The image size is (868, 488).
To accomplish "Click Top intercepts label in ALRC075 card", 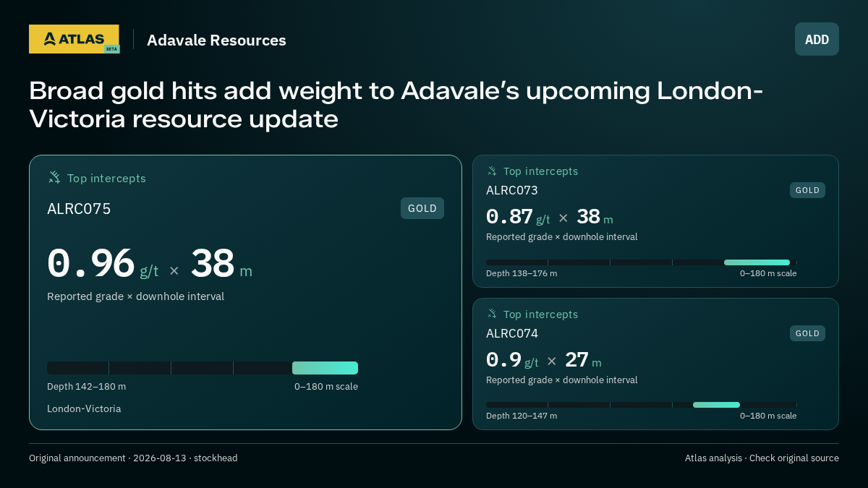I will pos(106,178).
